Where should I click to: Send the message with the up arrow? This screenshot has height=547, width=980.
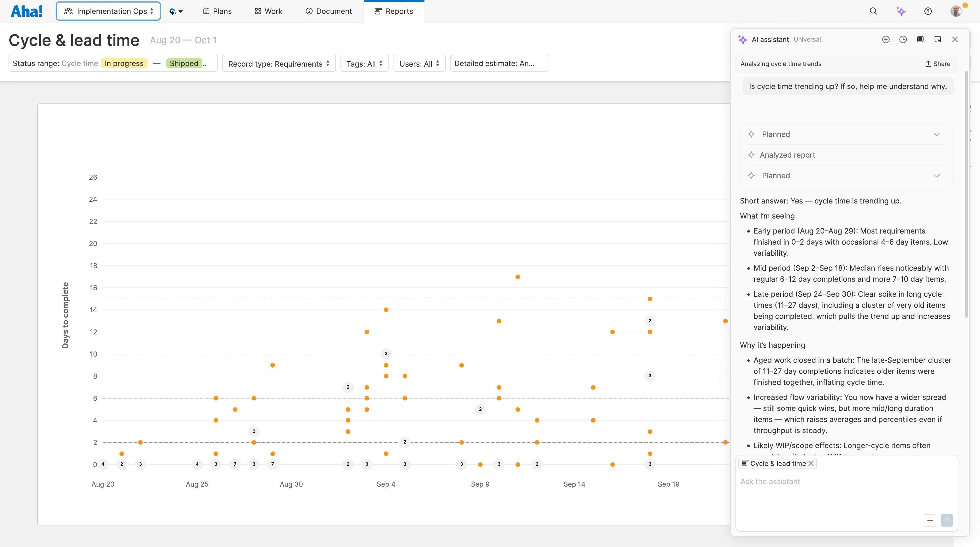pos(947,520)
